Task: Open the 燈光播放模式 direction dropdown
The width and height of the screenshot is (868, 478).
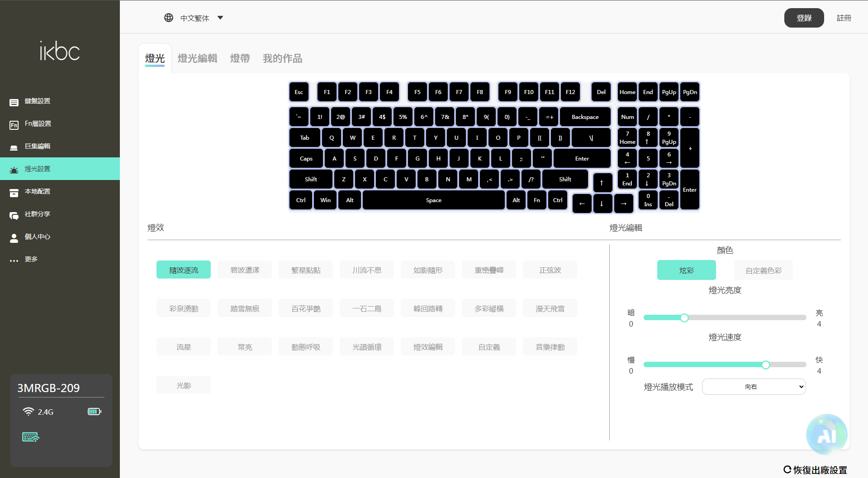Action: 754,387
